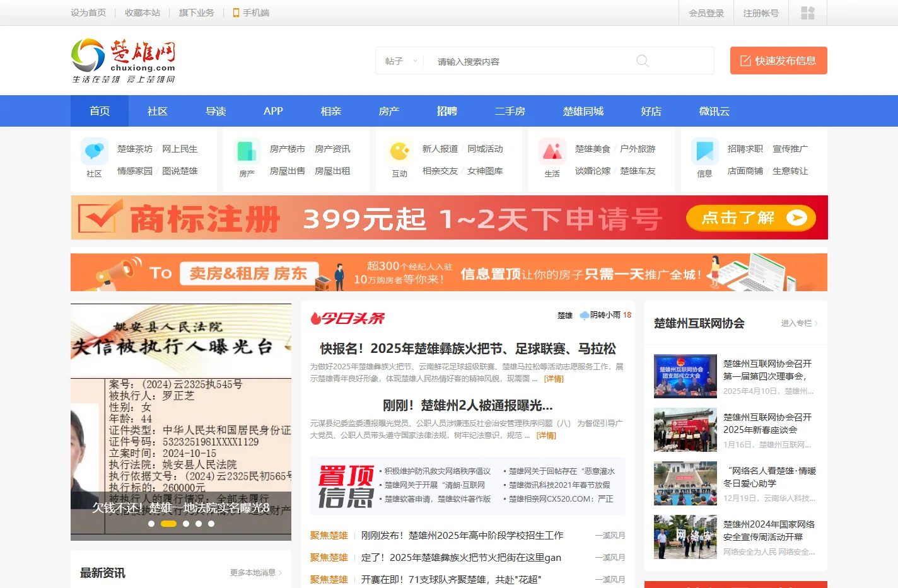Open headline 刚刚！楚雄州2人被通报曝光
Image resolution: width=898 pixels, height=588 pixels.
[x=468, y=405]
